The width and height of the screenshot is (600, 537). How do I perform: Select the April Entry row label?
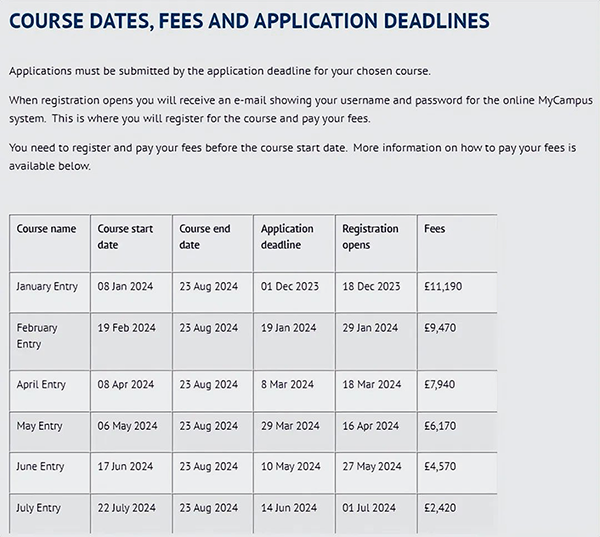tap(41, 384)
